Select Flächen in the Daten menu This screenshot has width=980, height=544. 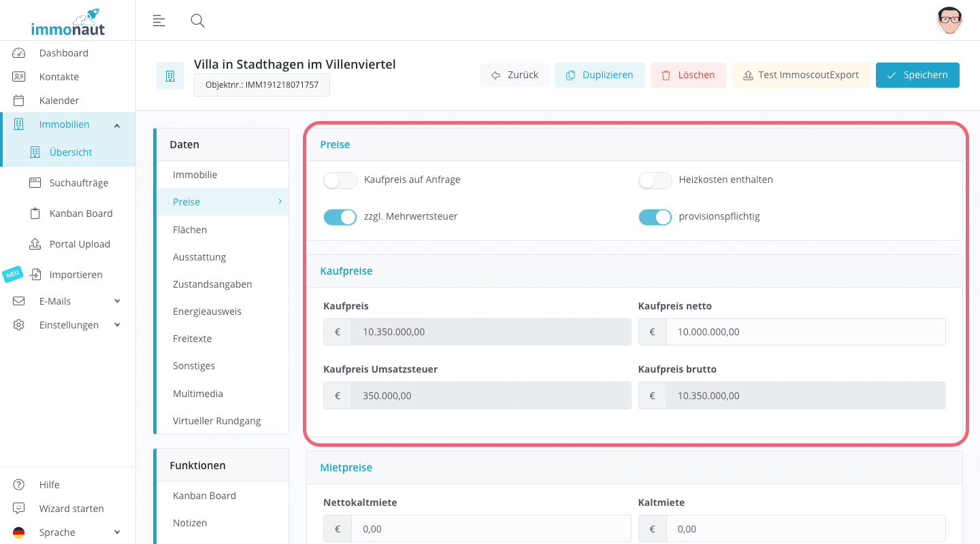pyautogui.click(x=190, y=230)
